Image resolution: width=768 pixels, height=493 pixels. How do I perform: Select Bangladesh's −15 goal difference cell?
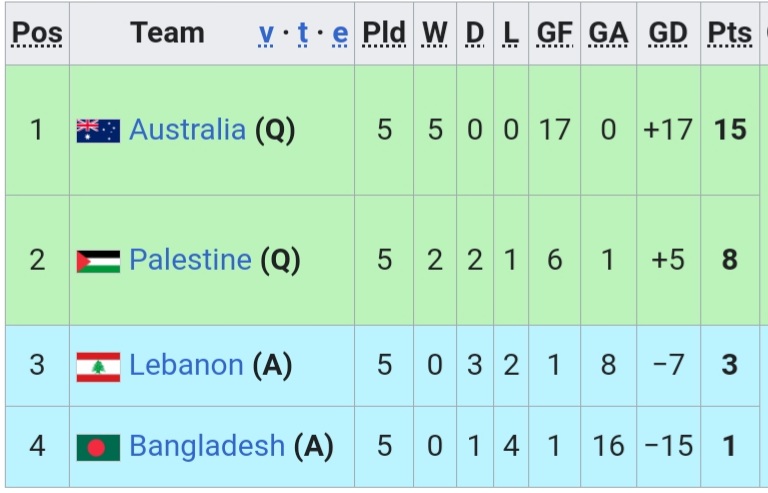click(669, 446)
